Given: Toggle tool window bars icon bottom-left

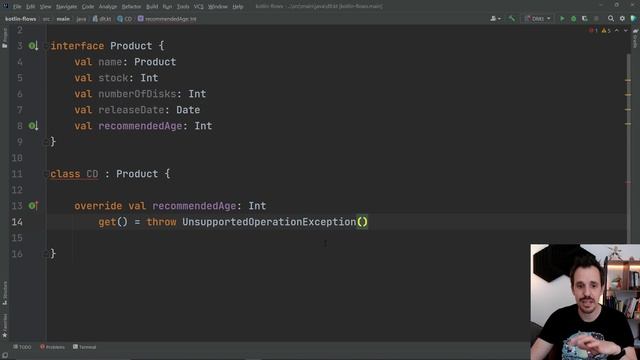Looking at the screenshot, I should click(5, 356).
